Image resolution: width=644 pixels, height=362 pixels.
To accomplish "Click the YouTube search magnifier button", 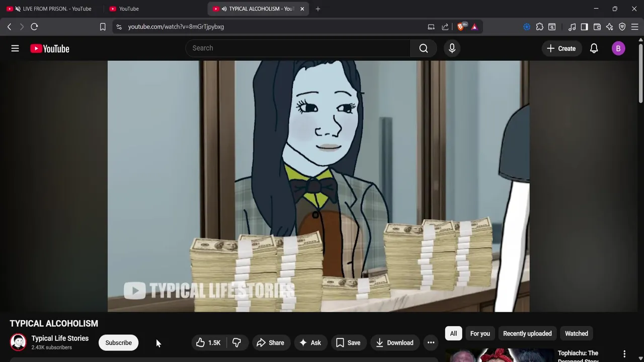I will 424,48.
